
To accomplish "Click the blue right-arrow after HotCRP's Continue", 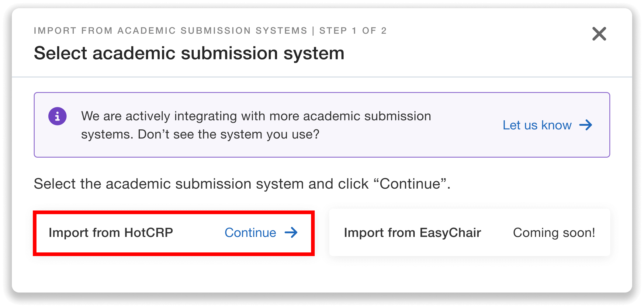I will [x=292, y=233].
